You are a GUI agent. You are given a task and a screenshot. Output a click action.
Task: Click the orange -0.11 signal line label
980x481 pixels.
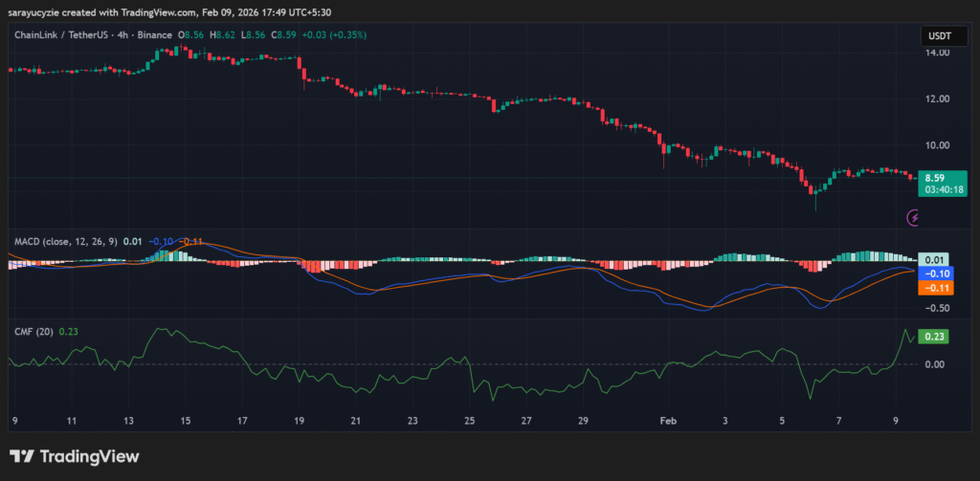pos(935,287)
